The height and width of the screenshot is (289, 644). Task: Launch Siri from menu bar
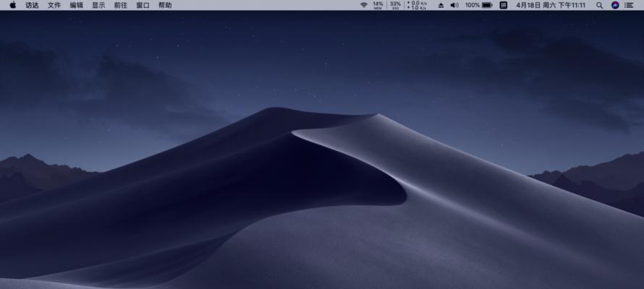click(x=615, y=5)
